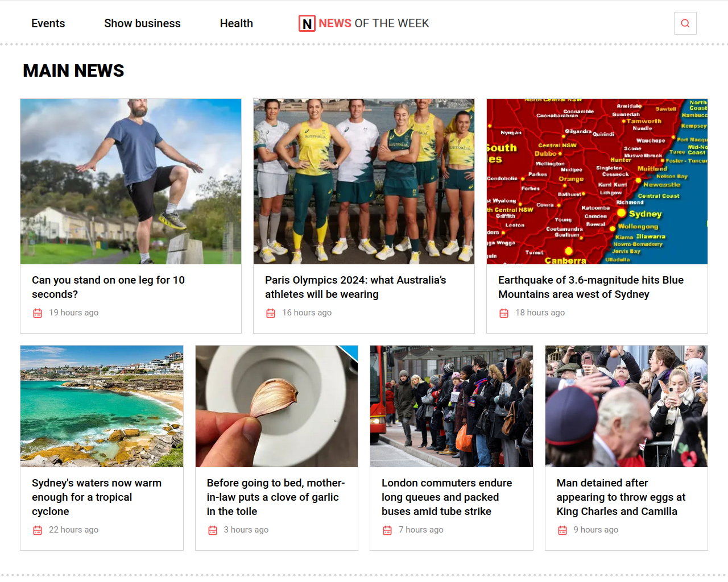
Task: Click calendar icon beside 9 hours ago
Action: point(562,530)
